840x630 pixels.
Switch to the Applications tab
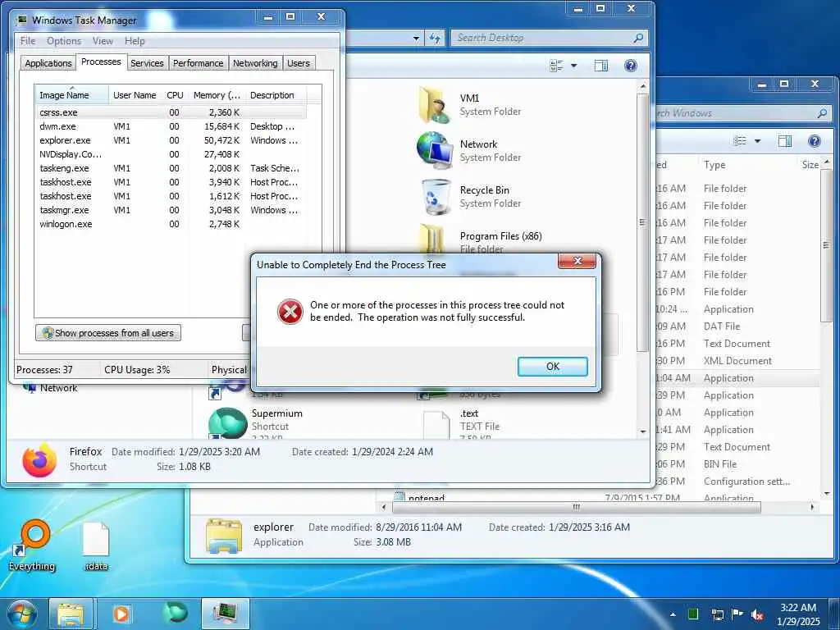click(x=48, y=63)
